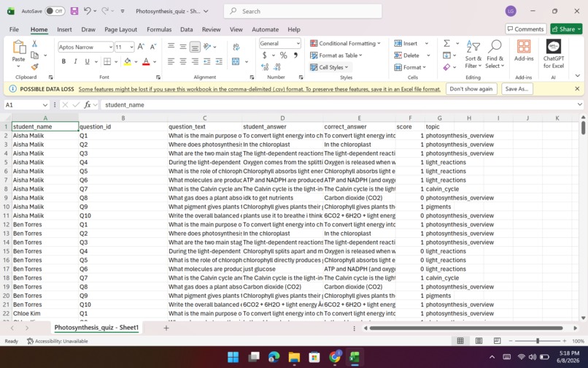Click the Undo arrow icon
The image size is (588, 368).
point(87,11)
